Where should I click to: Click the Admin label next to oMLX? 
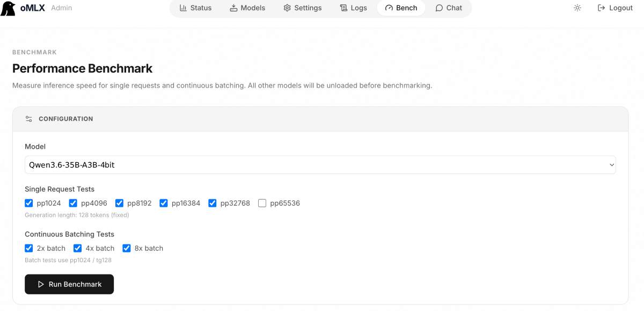tap(61, 8)
